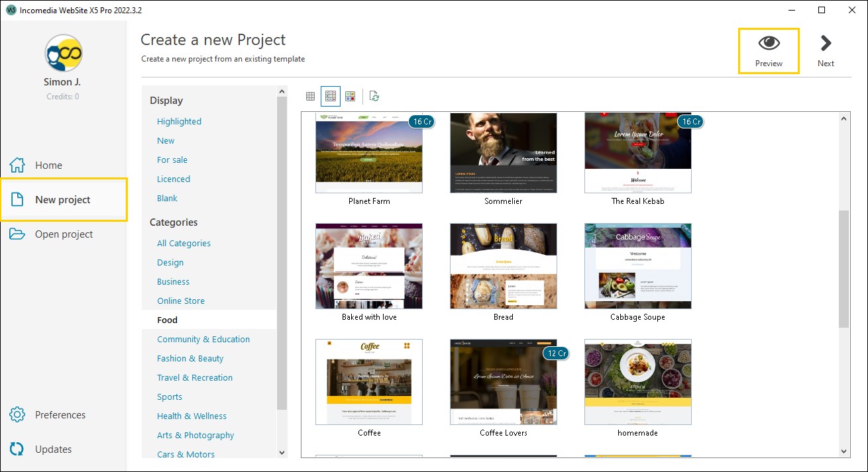This screenshot has height=472, width=868.
Task: Preview the selected template
Action: (769, 50)
